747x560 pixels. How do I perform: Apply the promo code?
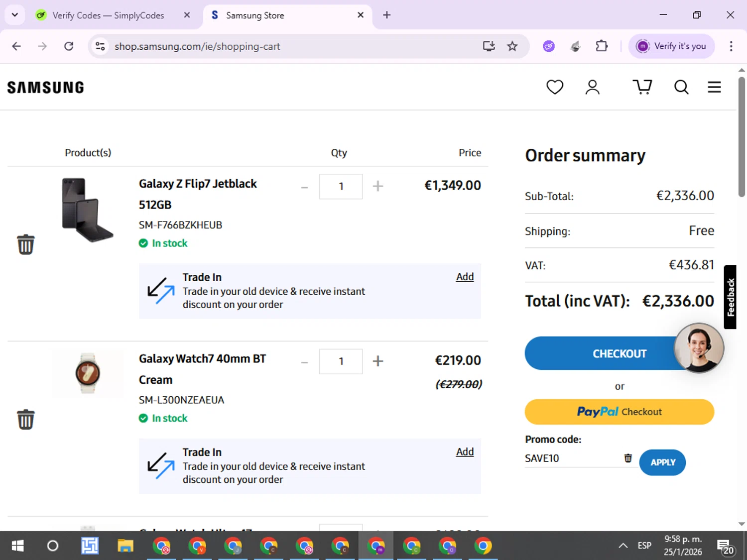click(662, 462)
